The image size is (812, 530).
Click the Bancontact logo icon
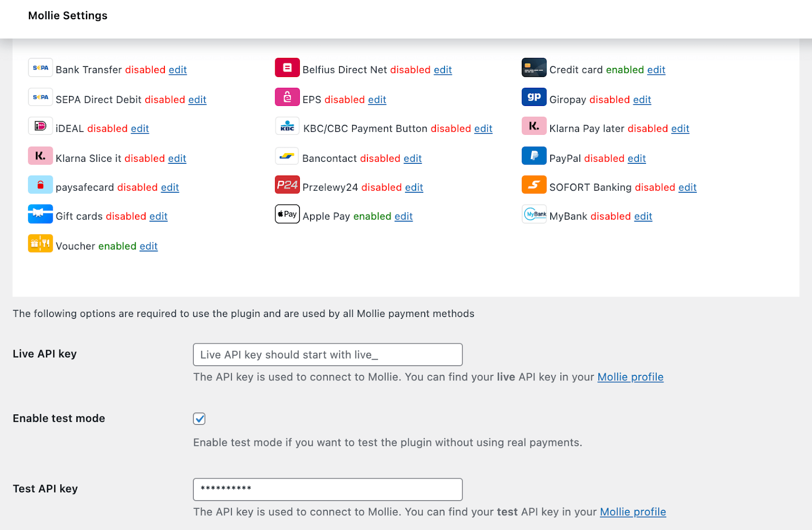tap(287, 156)
